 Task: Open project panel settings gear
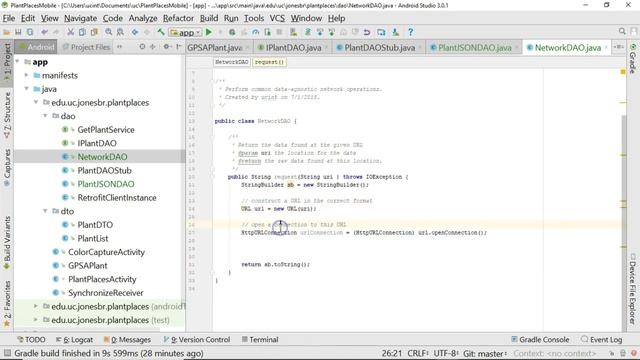coord(167,47)
